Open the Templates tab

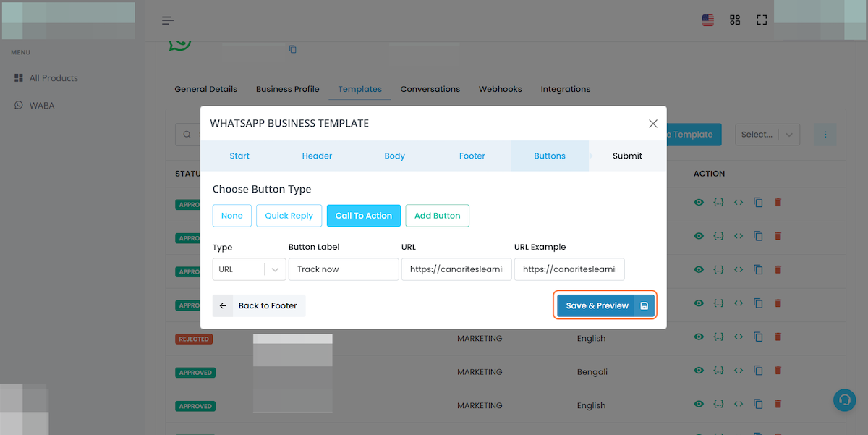360,89
